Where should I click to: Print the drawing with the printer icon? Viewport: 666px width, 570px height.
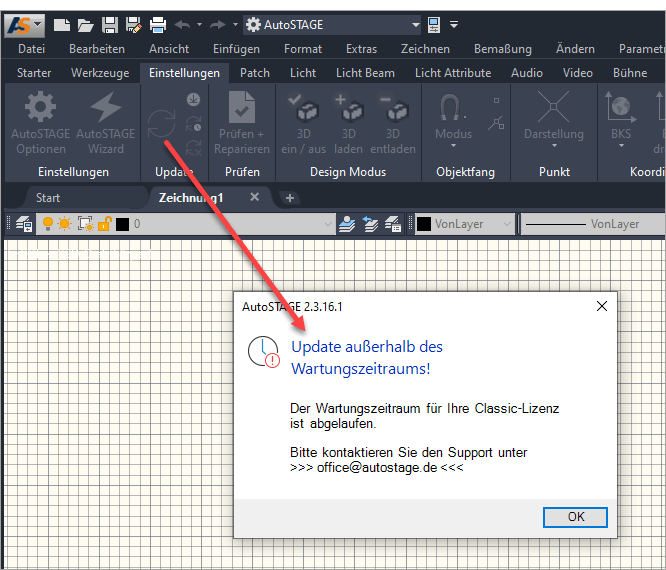(158, 25)
